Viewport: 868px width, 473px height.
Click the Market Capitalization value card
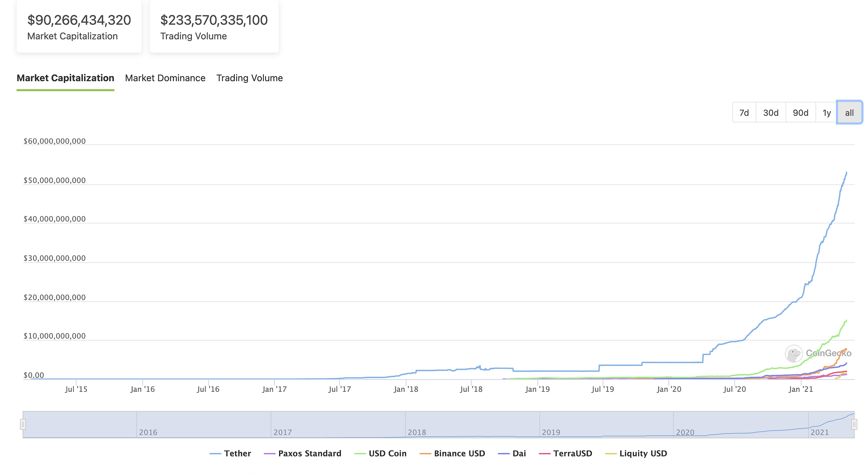tap(79, 27)
